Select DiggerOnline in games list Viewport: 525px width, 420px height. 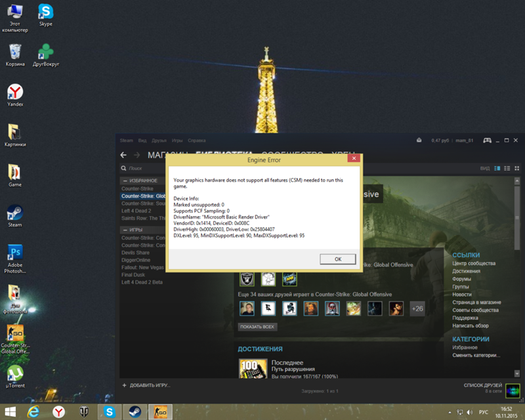pyautogui.click(x=136, y=260)
